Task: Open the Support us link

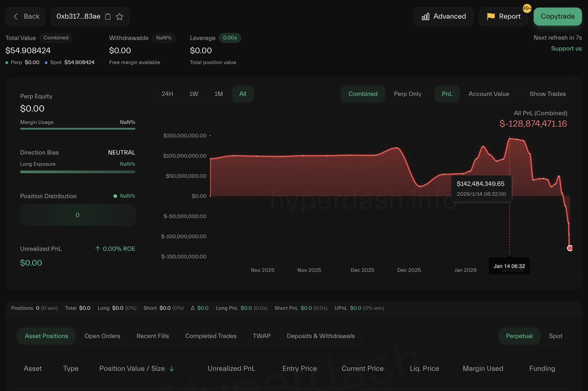Action: coord(566,48)
